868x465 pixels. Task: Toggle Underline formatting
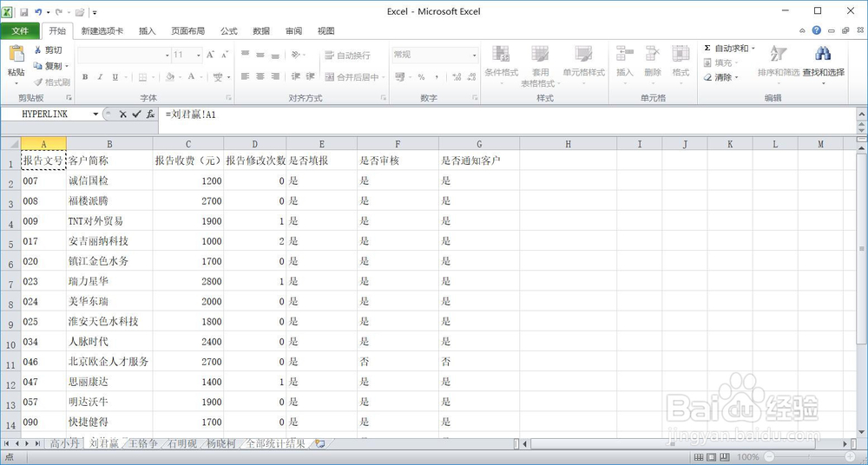(115, 77)
